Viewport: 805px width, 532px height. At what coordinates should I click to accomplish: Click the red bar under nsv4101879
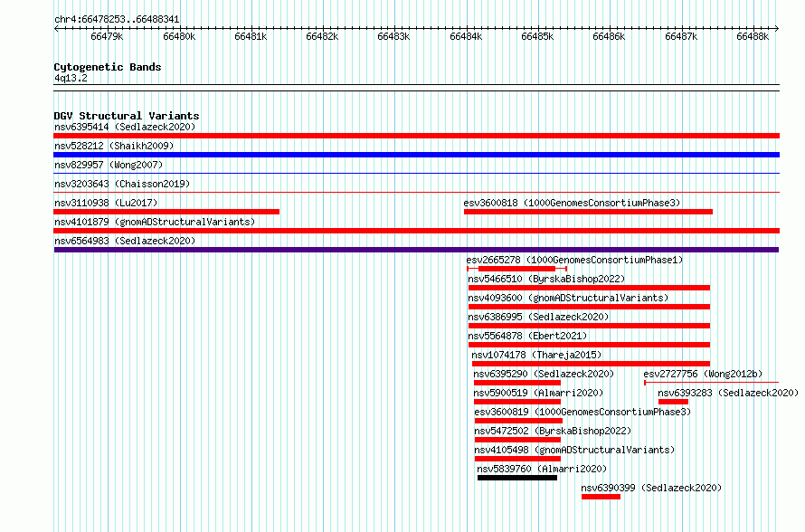pyautogui.click(x=416, y=231)
